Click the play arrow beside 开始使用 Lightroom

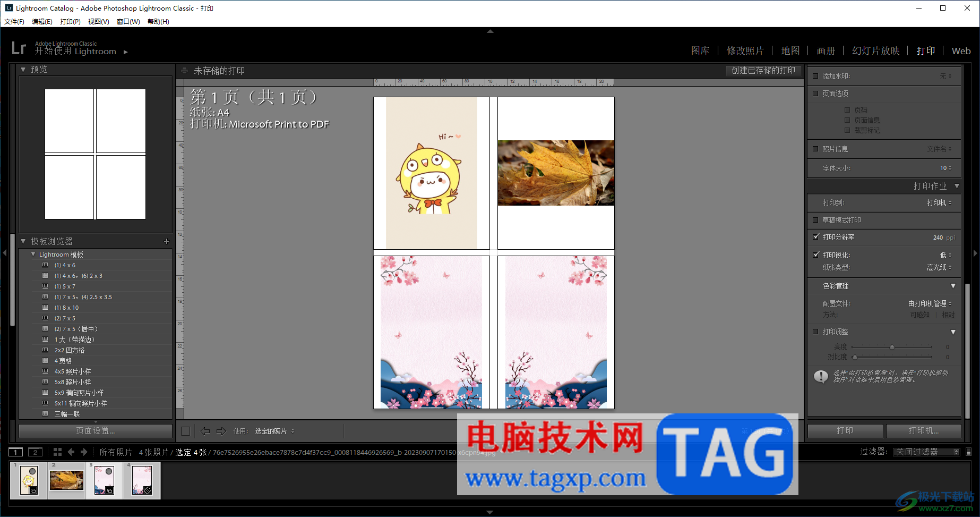(126, 52)
